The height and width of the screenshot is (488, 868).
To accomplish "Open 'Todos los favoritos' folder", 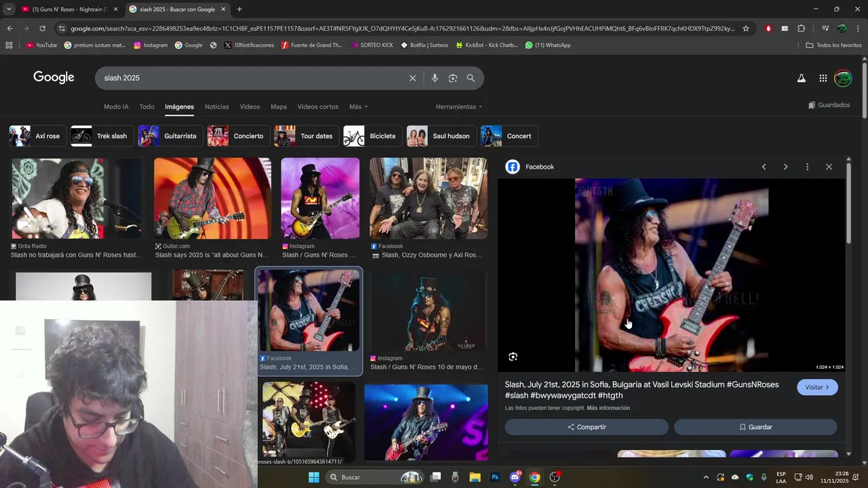I will [x=833, y=45].
